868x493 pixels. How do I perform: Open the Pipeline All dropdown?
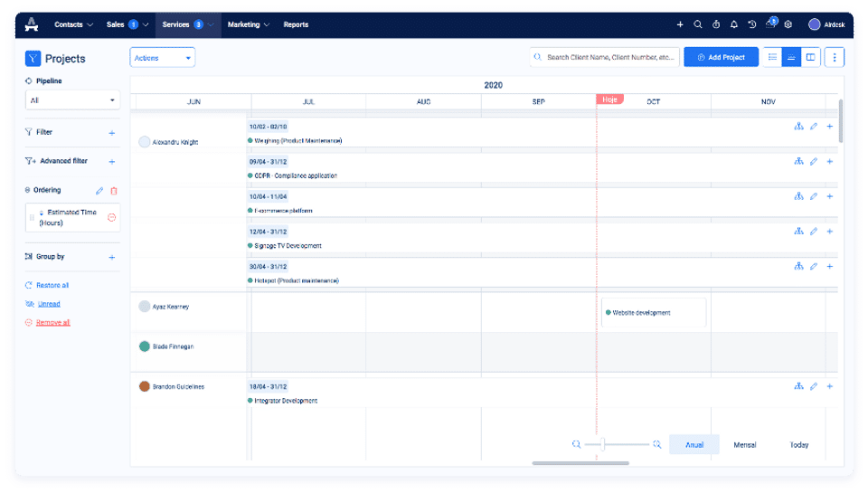click(x=72, y=100)
